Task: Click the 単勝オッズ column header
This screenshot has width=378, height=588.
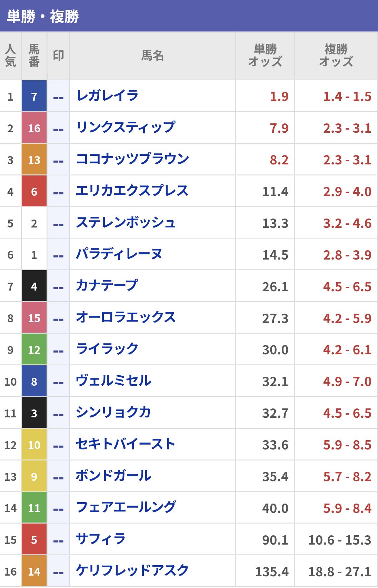Action: click(x=265, y=56)
